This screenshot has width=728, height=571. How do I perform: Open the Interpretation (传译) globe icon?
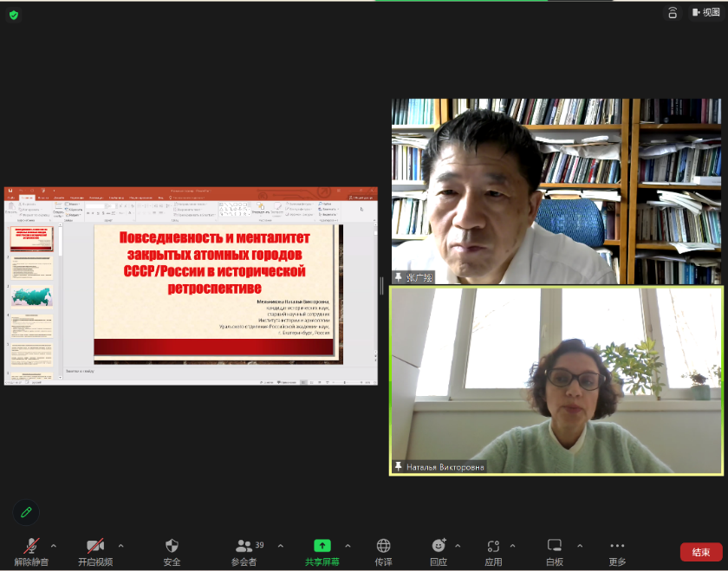coord(383,551)
